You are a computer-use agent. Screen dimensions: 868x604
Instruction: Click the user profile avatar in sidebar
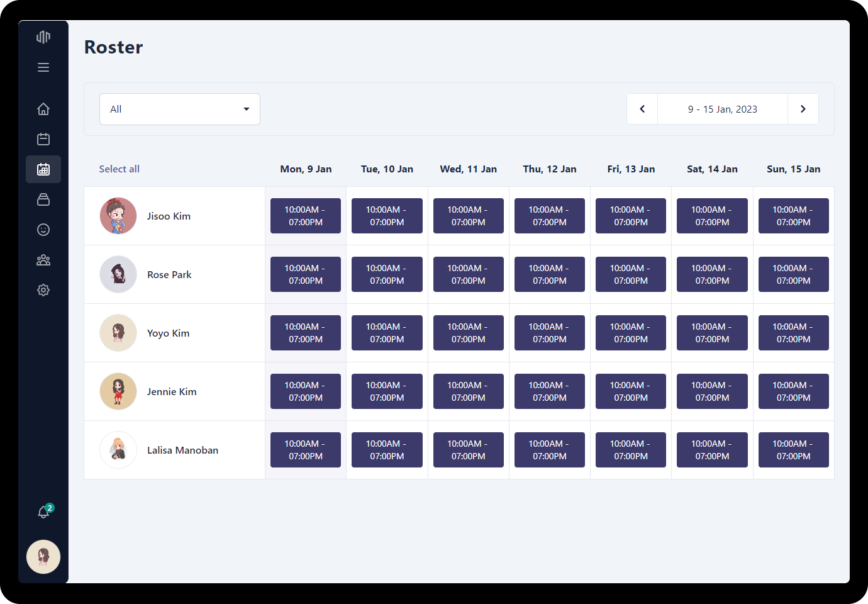pos(43,557)
